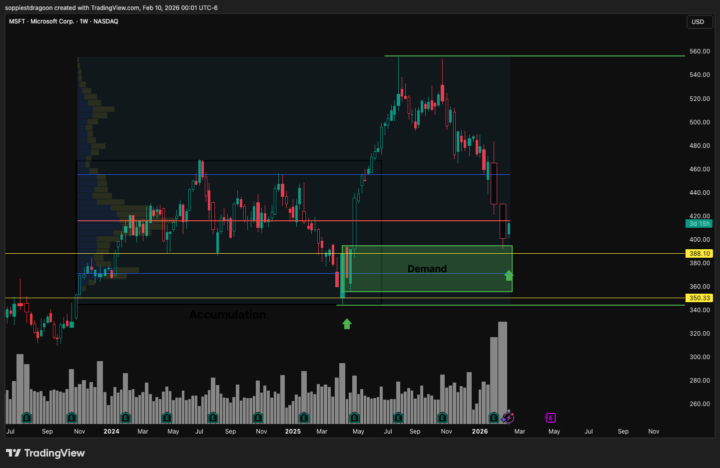Click the 300.00 price axis label
The height and width of the screenshot is (468, 720).
click(x=699, y=357)
